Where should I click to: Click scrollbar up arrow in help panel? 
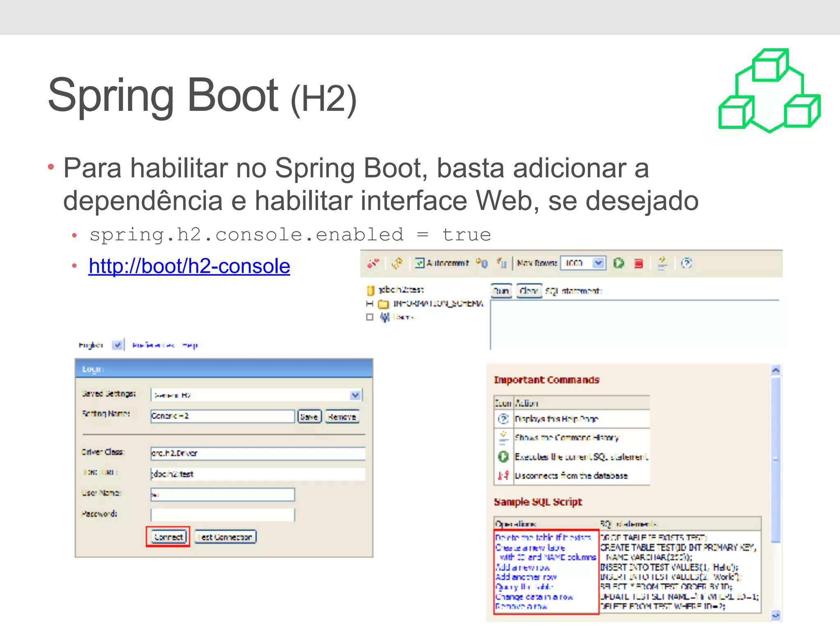(775, 370)
